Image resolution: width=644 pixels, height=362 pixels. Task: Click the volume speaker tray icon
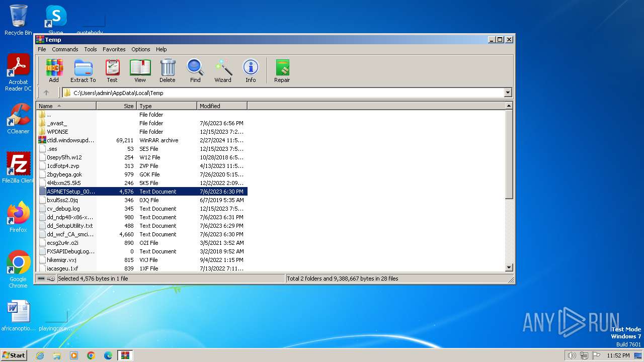coord(572,355)
